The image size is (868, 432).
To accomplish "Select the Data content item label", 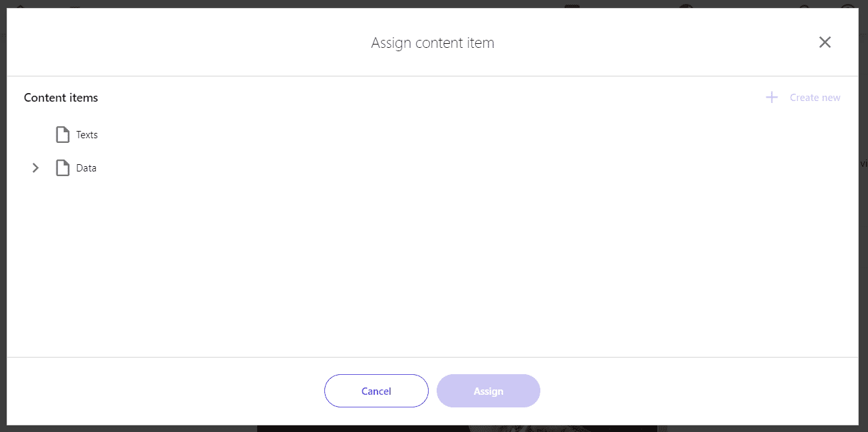I will coord(86,168).
